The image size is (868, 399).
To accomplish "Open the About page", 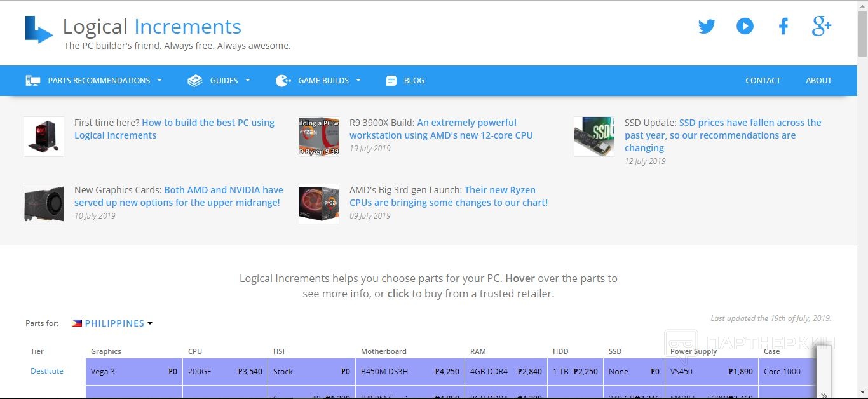I will [818, 81].
